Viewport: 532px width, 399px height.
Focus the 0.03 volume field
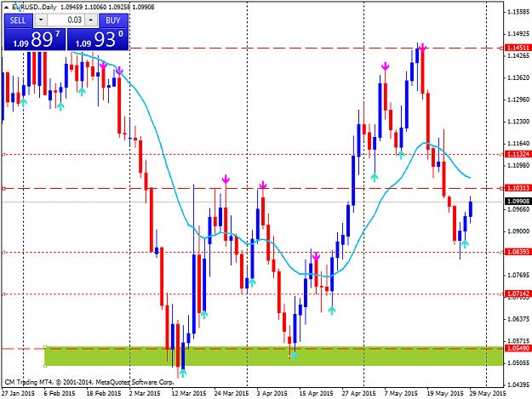(66, 20)
